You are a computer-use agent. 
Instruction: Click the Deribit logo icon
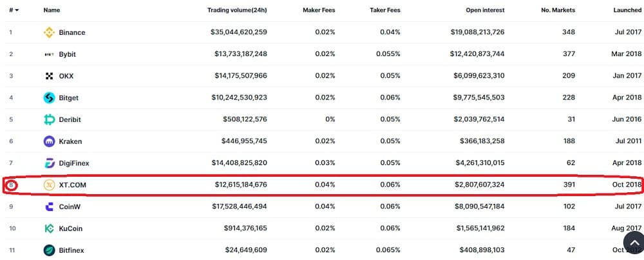coord(50,120)
